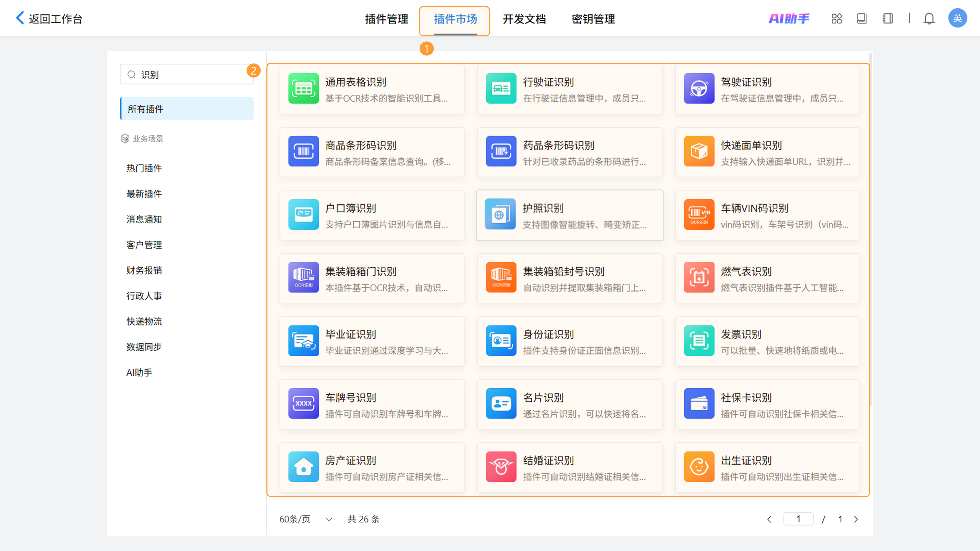Go to next page arrow

click(x=856, y=519)
